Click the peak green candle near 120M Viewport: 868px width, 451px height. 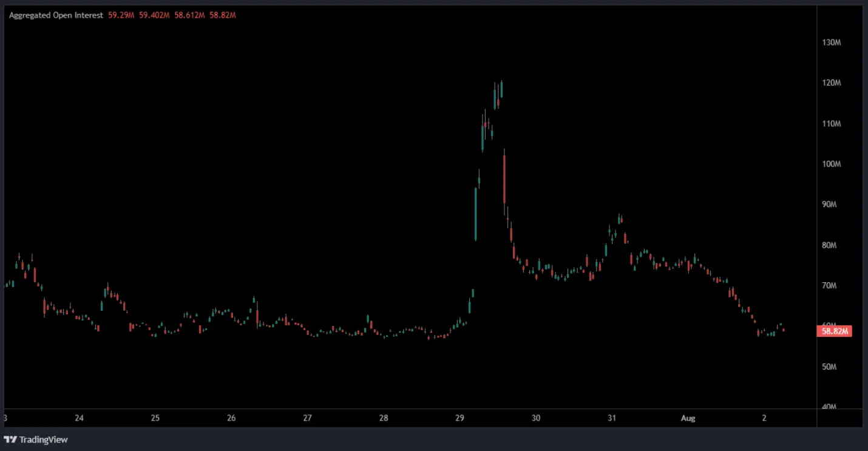click(501, 89)
